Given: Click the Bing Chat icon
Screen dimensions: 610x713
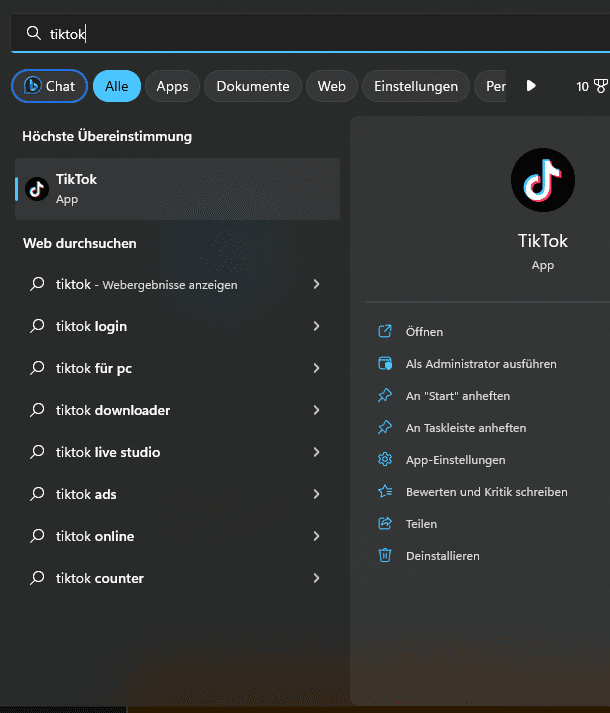Looking at the screenshot, I should [x=32, y=85].
